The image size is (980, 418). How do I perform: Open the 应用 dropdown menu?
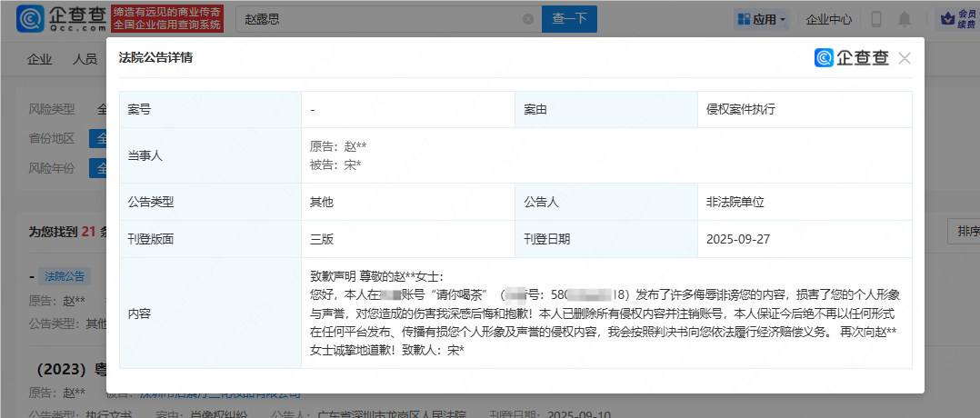(762, 19)
